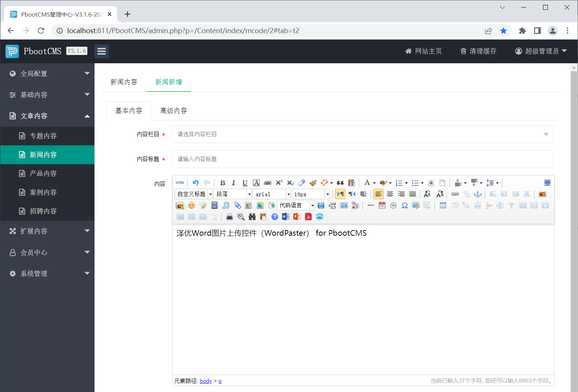Click the body link in element path

pos(206,381)
